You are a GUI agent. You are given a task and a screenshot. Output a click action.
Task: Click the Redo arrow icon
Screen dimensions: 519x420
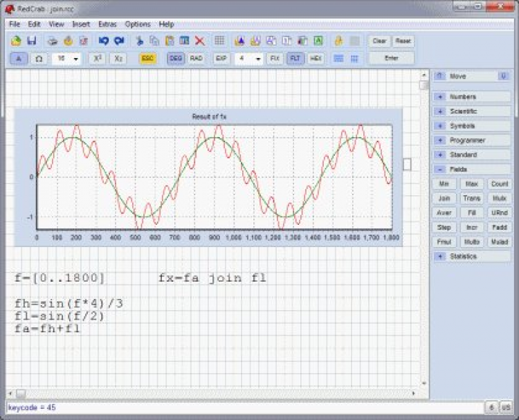[x=119, y=41]
